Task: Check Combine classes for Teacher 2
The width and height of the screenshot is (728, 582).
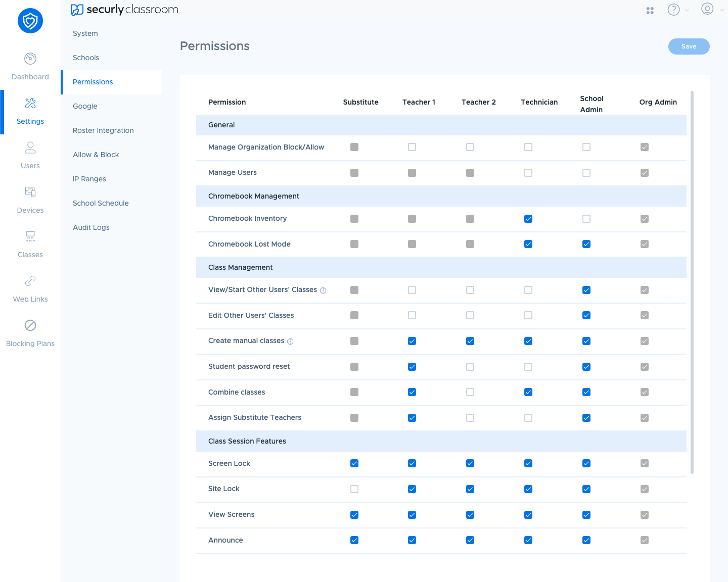Action: (x=470, y=392)
